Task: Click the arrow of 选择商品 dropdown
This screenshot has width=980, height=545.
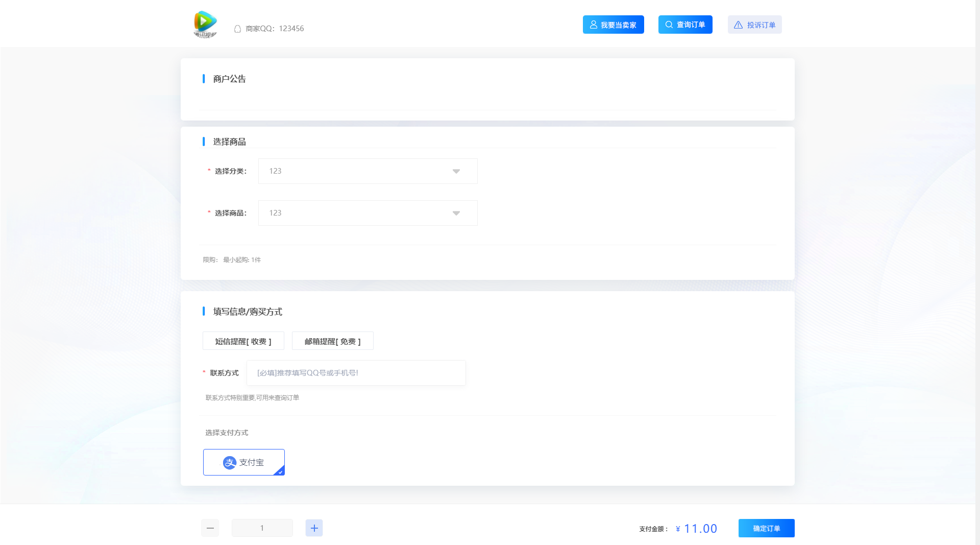Action: [456, 214]
